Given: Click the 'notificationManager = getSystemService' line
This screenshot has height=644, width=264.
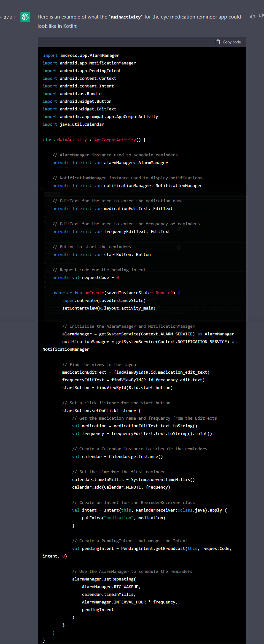Looking at the screenshot, I should click(140, 345).
